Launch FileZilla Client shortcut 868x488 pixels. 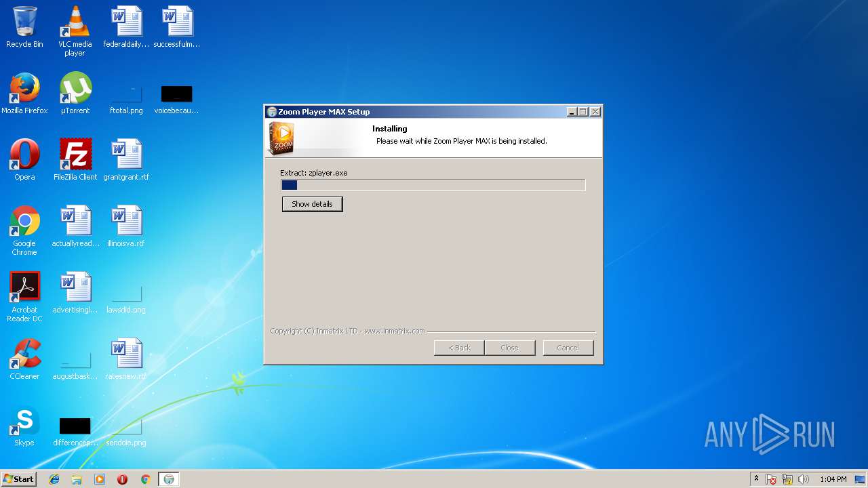click(75, 160)
